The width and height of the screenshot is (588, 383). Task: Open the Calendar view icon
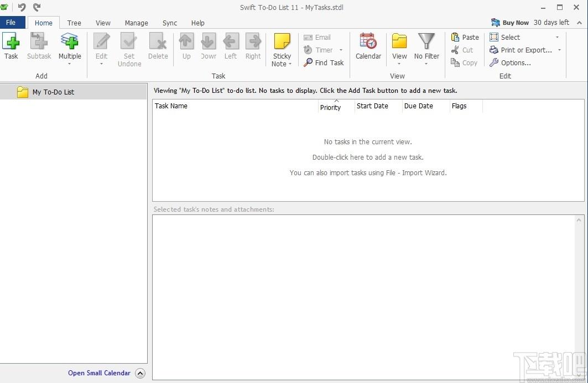point(368,41)
